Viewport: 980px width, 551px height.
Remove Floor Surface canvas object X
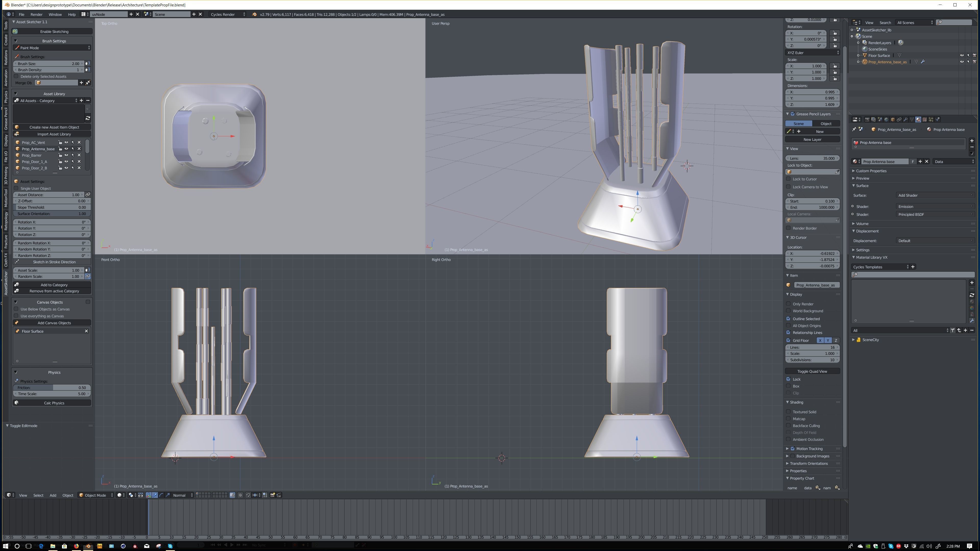(86, 331)
